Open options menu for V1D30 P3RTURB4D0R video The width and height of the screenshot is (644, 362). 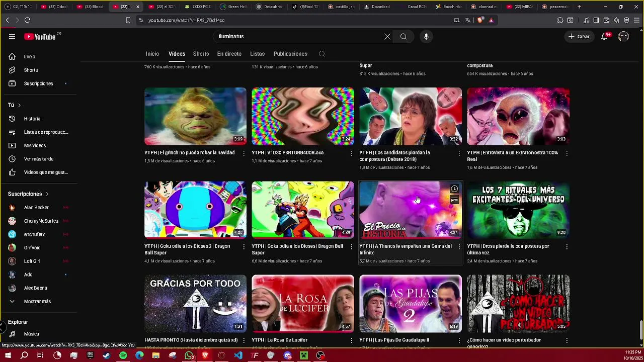point(352,153)
